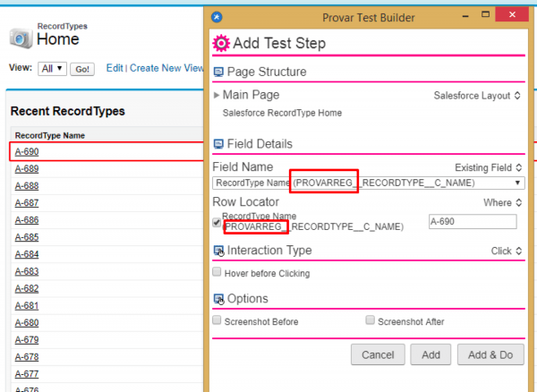Click the Go! button

point(82,69)
